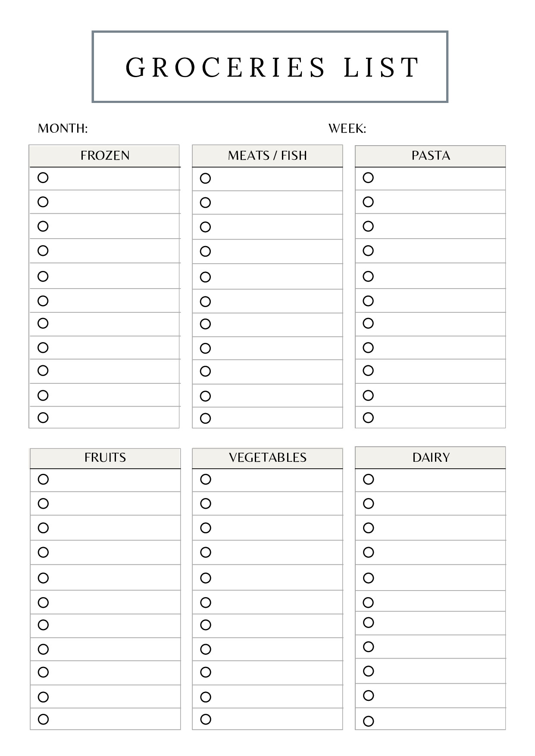Click the DAIRY section header

[x=430, y=457]
